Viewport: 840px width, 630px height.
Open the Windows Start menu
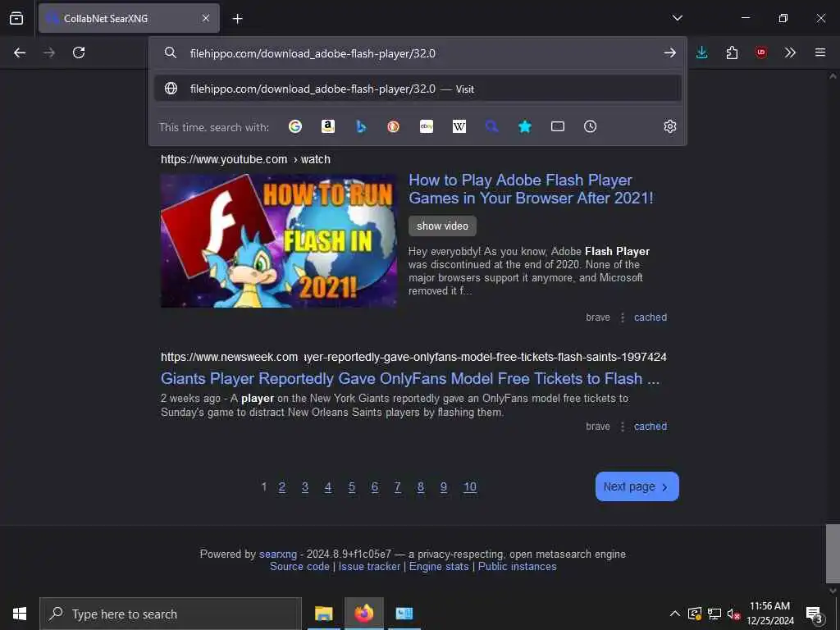point(20,614)
